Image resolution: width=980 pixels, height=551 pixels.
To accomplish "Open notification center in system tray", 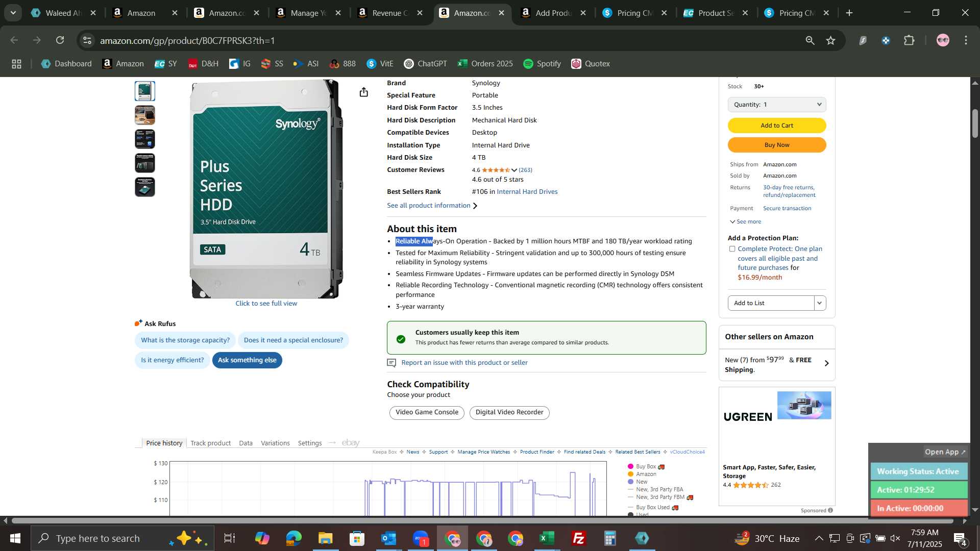I will coord(960,538).
